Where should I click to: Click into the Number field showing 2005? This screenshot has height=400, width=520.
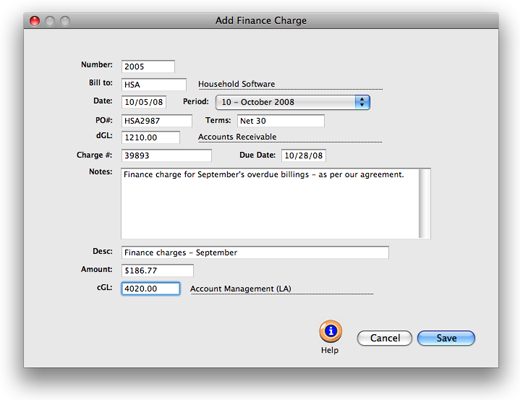point(148,66)
